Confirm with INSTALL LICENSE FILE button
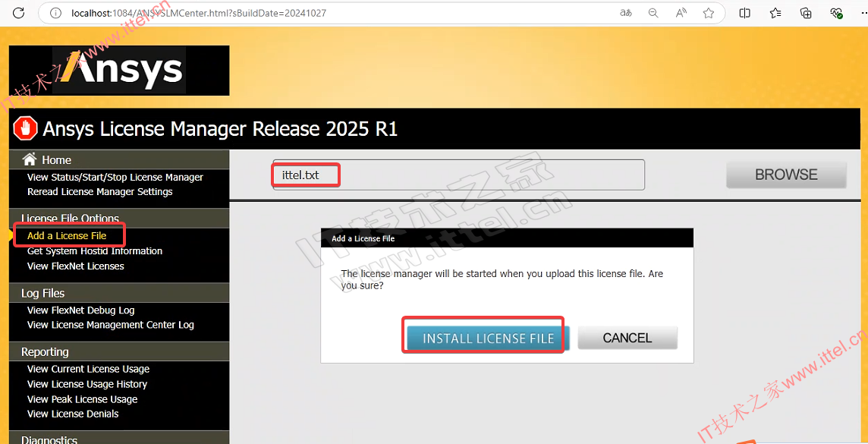The width and height of the screenshot is (868, 444). point(489,338)
